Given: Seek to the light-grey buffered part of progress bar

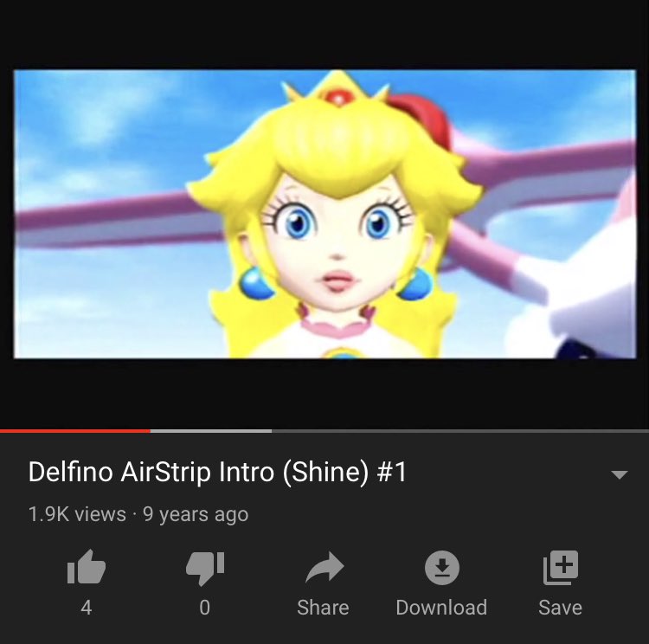Looking at the screenshot, I should pyautogui.click(x=211, y=431).
